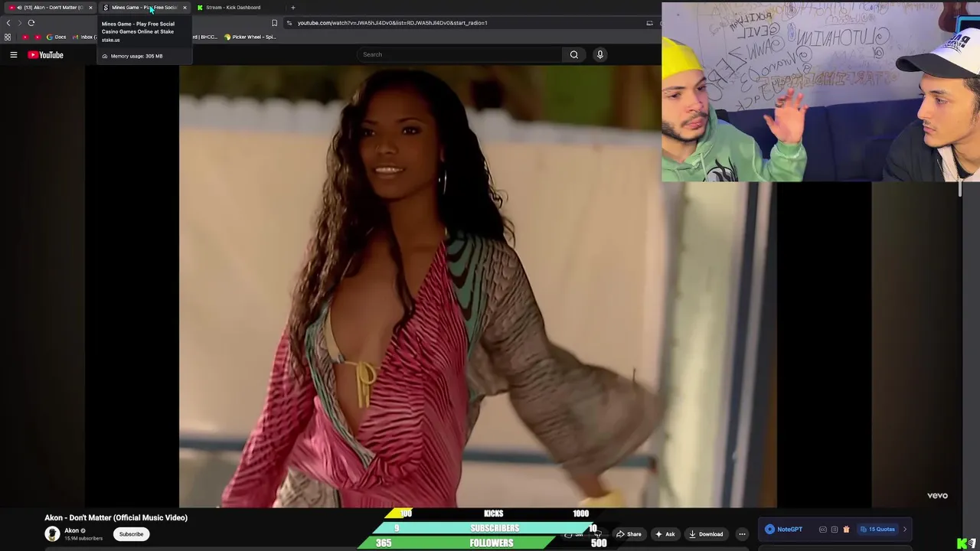
Task: Click the Download button
Action: coord(706,534)
